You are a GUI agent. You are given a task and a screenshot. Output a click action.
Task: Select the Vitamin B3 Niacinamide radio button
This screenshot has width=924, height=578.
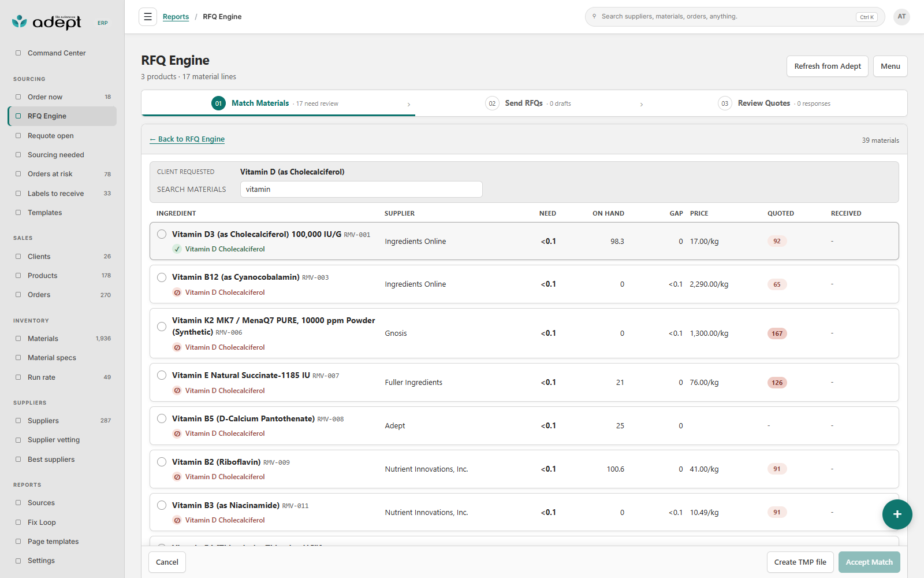[162, 505]
